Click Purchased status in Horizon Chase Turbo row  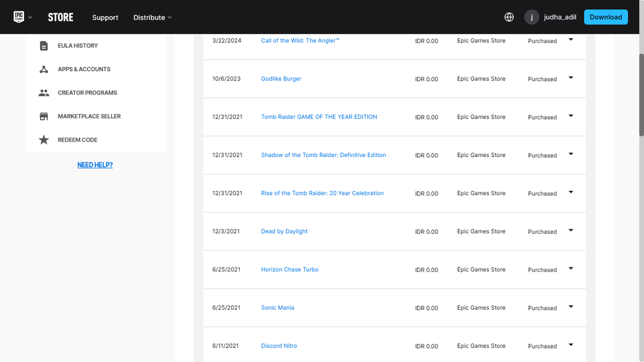(542, 270)
